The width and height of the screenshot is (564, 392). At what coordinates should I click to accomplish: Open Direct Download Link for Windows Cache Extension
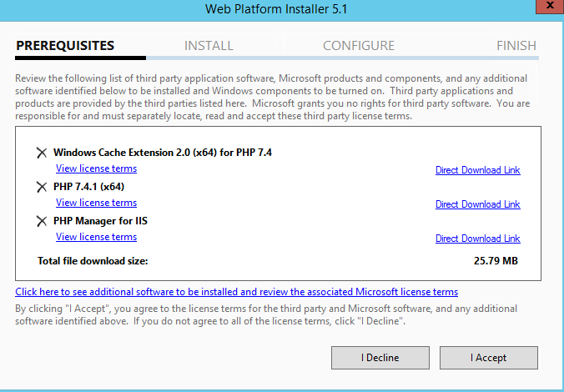point(478,170)
